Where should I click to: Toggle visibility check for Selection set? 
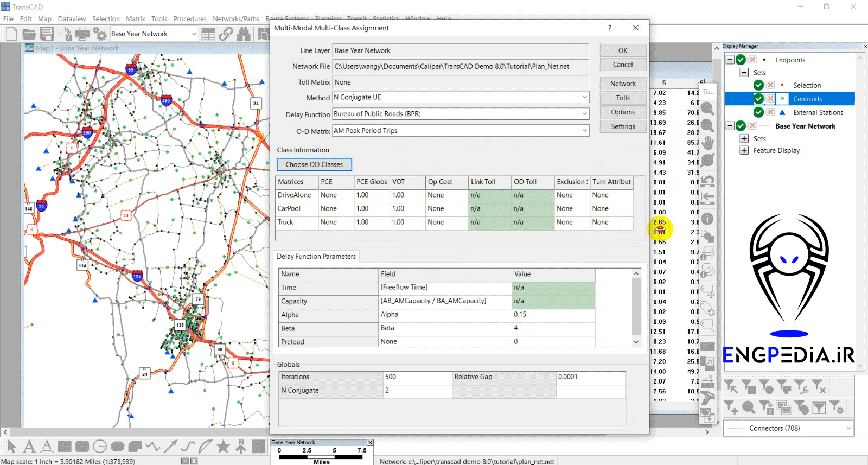pos(758,85)
